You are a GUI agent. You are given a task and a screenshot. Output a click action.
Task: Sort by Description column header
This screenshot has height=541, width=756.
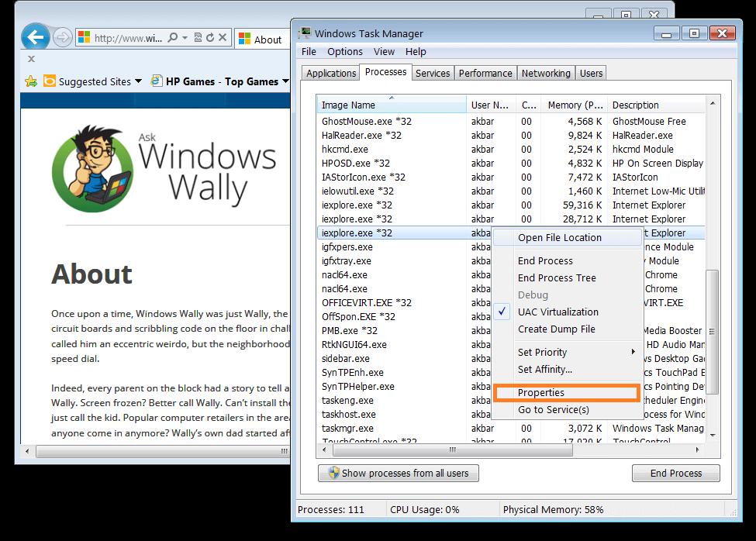(x=656, y=105)
